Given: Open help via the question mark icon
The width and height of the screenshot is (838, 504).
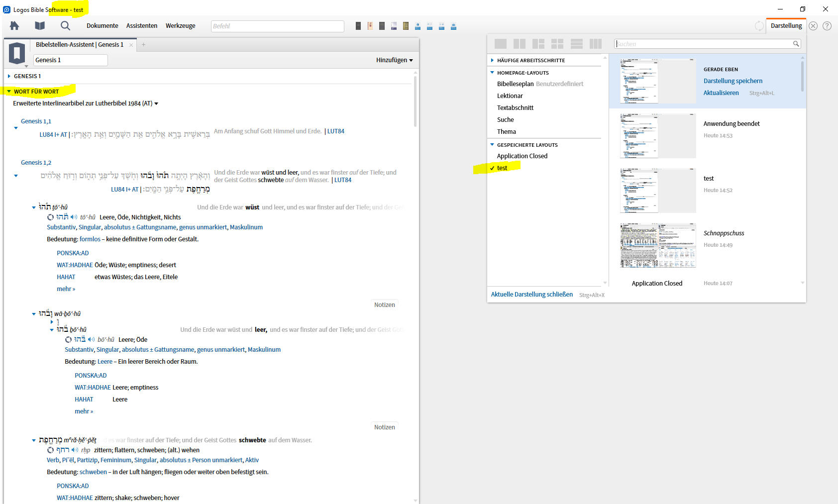Looking at the screenshot, I should pyautogui.click(x=827, y=26).
